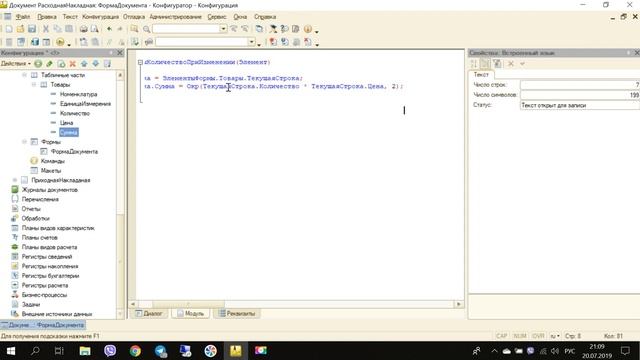640x360 pixels.
Task: Click the Open configuration blue icon
Action: [x=35, y=42]
